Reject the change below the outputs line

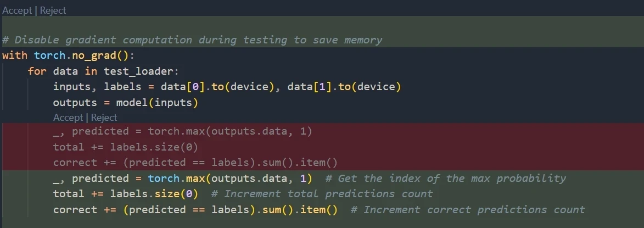pos(104,118)
